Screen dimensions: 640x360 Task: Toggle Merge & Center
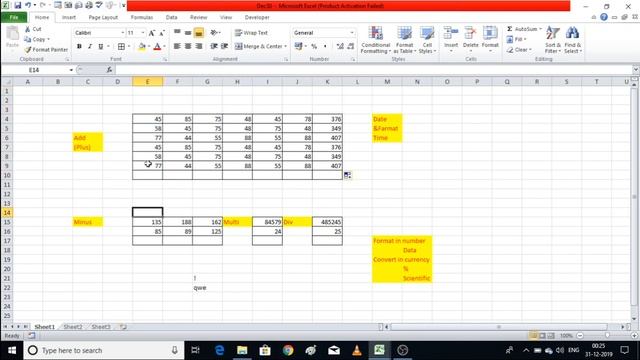pyautogui.click(x=259, y=47)
